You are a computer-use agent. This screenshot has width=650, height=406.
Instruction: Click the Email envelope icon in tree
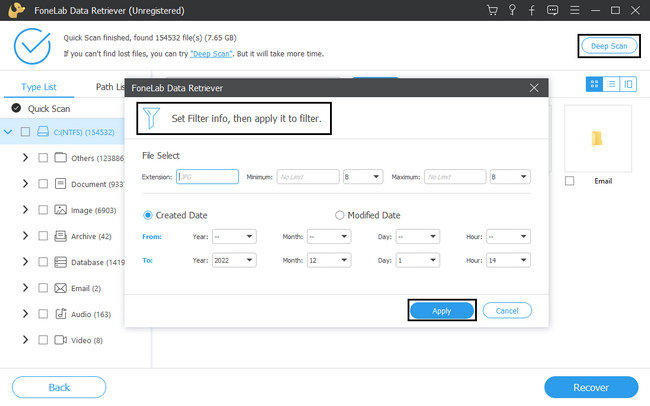(61, 288)
